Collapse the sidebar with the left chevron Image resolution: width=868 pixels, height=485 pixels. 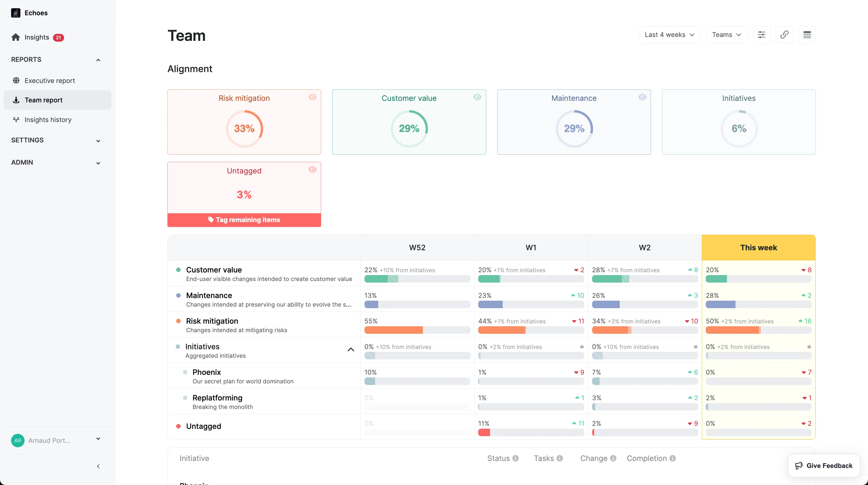pos(98,466)
